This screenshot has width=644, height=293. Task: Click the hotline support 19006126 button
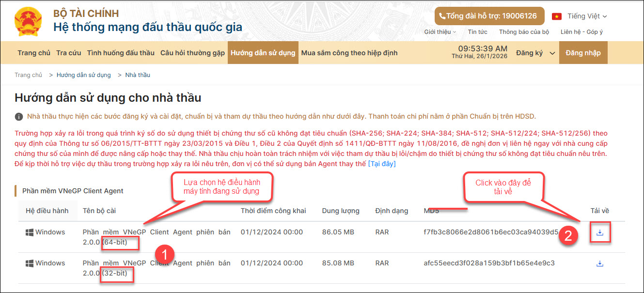489,16
